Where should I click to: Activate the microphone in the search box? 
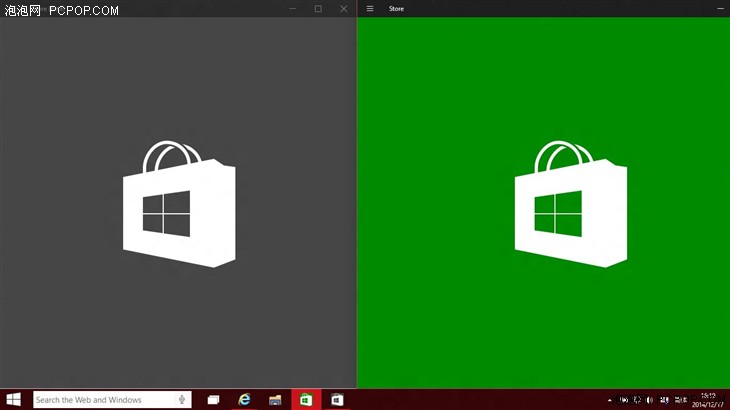(x=182, y=399)
